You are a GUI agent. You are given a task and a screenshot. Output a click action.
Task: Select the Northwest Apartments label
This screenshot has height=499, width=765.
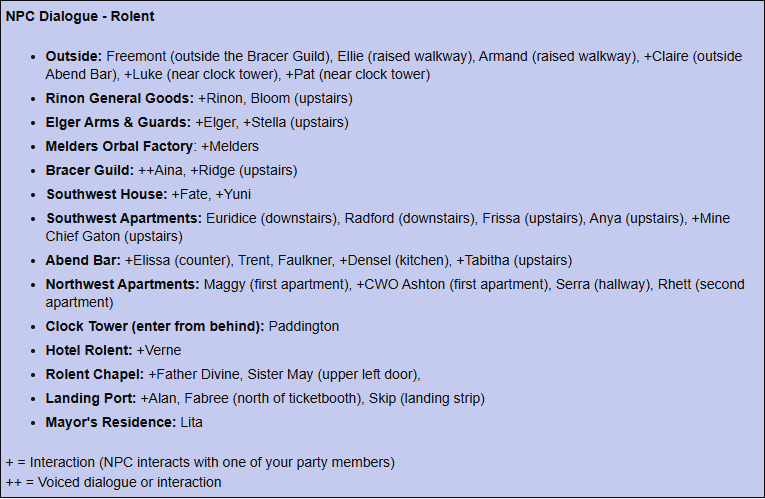click(122, 284)
